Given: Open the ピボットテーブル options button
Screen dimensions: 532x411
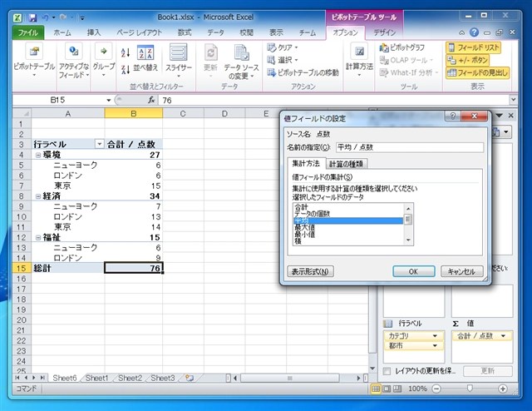Looking at the screenshot, I should (x=34, y=61).
